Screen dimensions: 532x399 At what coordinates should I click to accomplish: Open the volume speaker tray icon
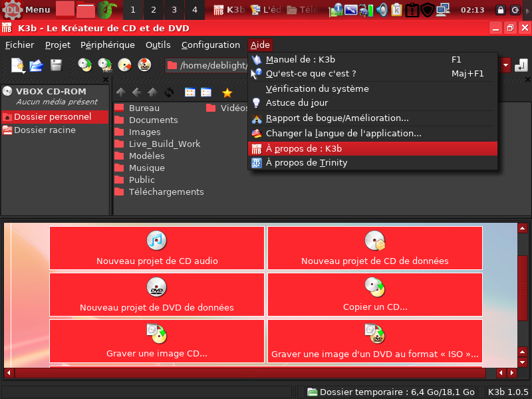coord(382,10)
